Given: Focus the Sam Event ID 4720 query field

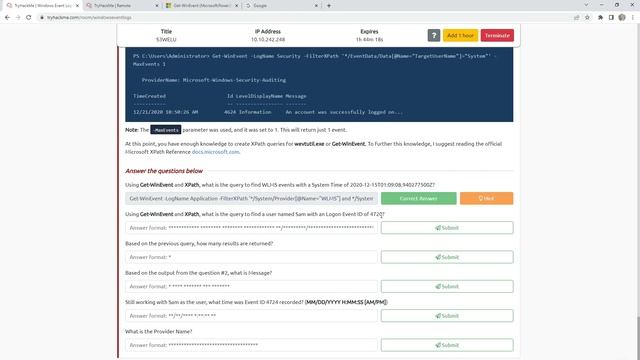Looking at the screenshot, I should pos(251,228).
